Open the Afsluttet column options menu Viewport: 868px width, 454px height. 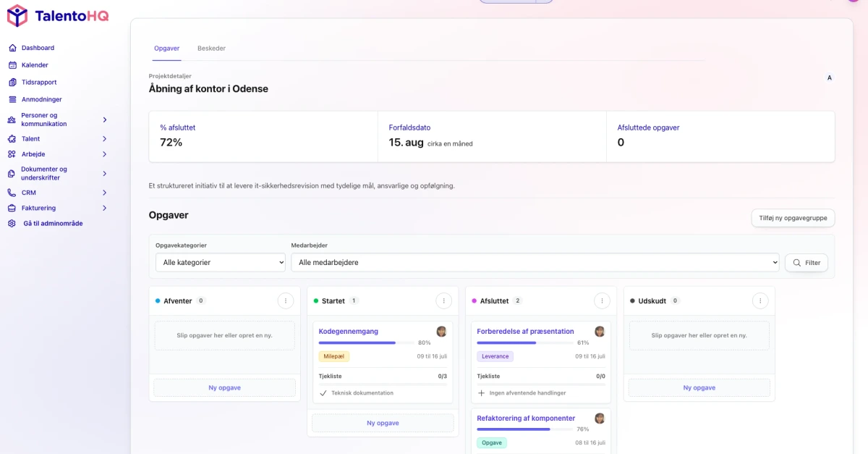tap(602, 300)
